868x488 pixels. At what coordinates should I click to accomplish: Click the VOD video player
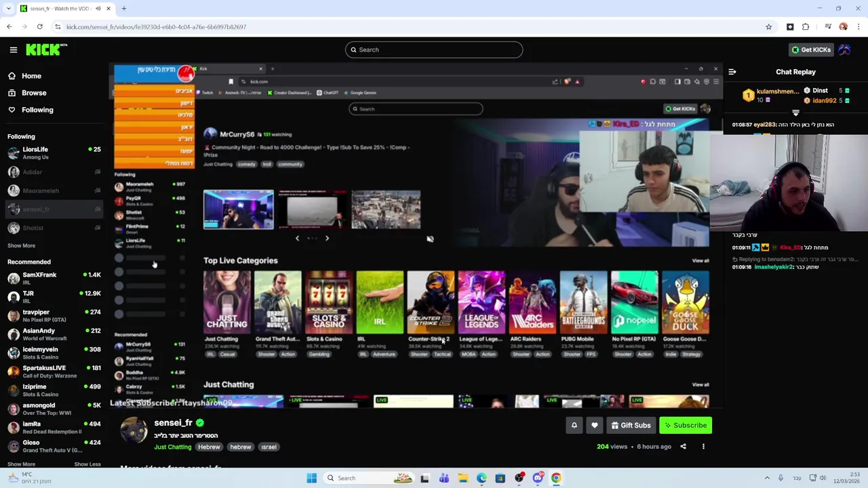pyautogui.click(x=416, y=236)
